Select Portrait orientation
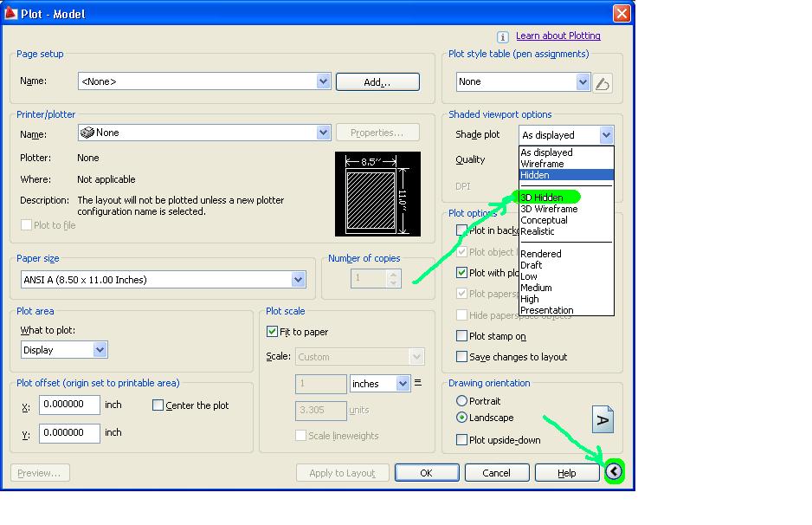The width and height of the screenshot is (812, 525). [461, 400]
